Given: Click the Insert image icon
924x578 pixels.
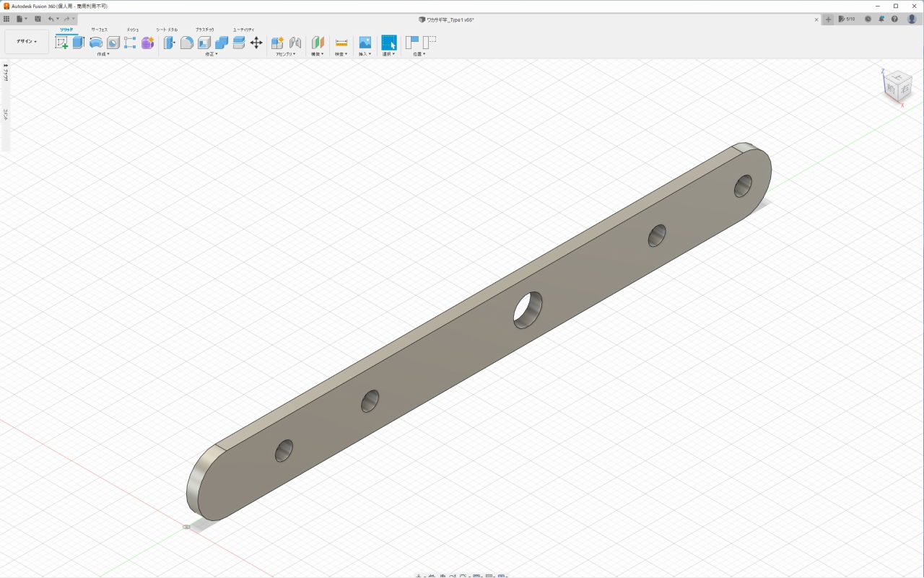Looking at the screenshot, I should coord(365,43).
